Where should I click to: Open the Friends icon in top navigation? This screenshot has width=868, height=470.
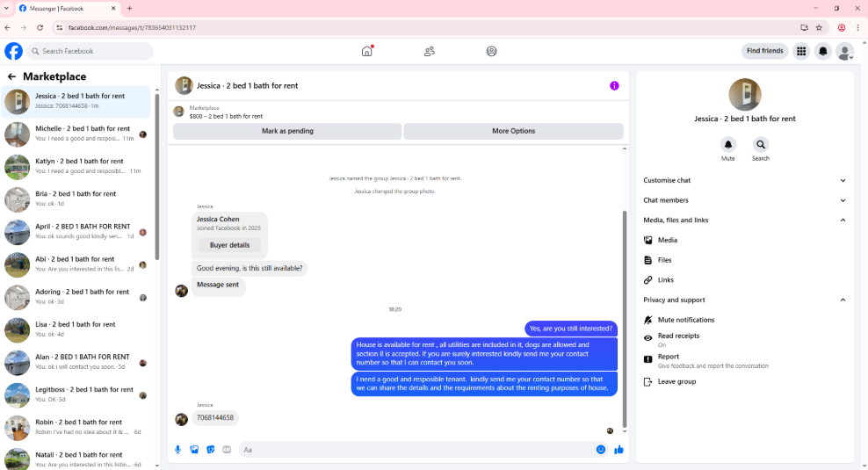(430, 51)
